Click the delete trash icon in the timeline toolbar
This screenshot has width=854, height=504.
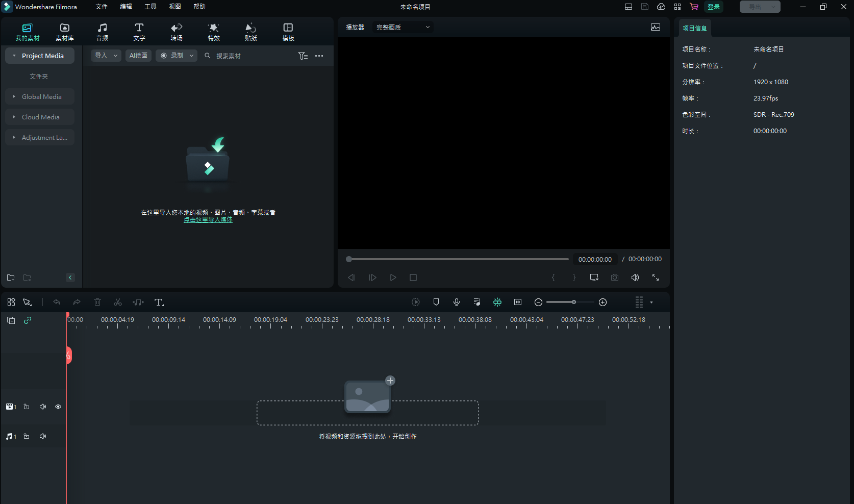pos(97,302)
